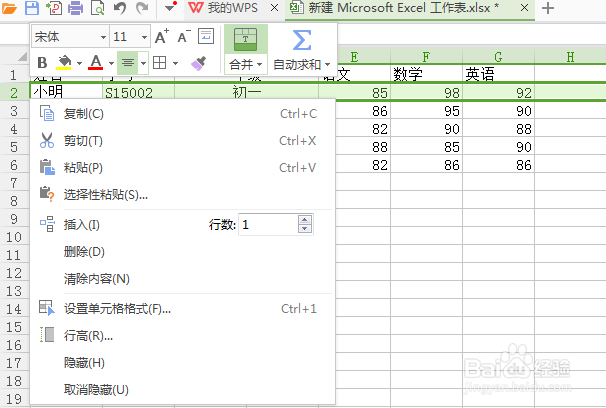
Task: Select column G header
Action: coord(499,57)
